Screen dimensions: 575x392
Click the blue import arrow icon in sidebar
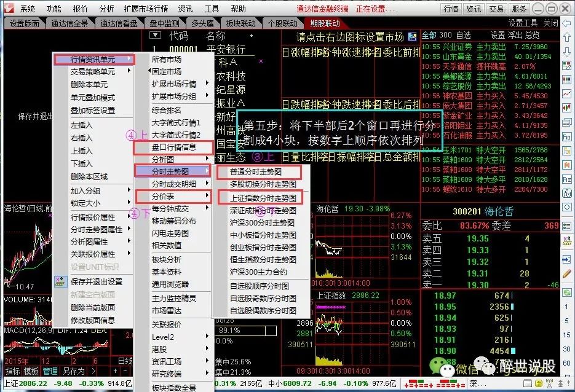coord(566,259)
